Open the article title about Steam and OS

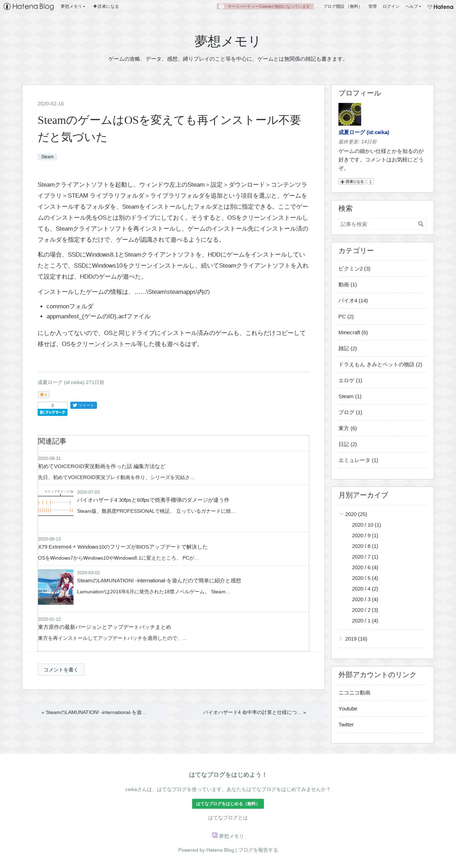tap(169, 128)
